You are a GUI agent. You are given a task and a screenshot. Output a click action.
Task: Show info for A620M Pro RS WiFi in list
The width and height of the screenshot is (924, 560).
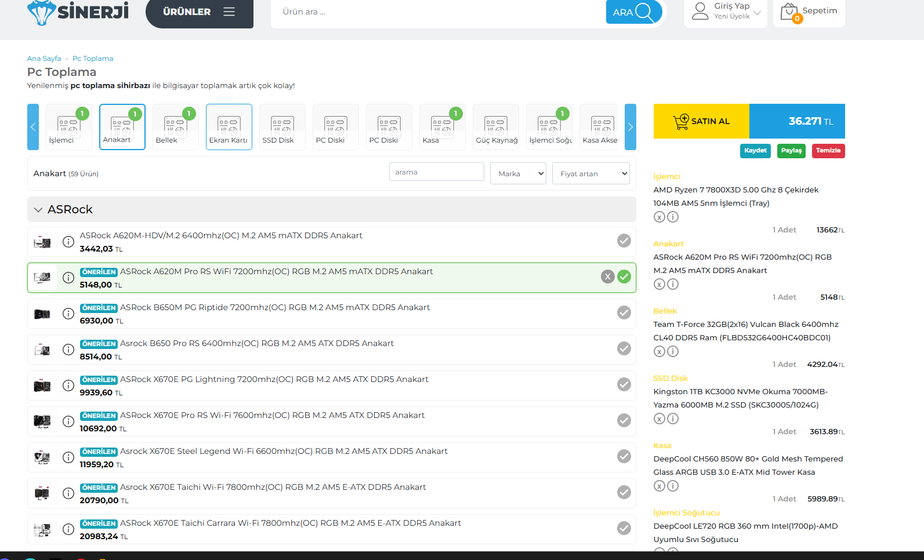tap(68, 278)
